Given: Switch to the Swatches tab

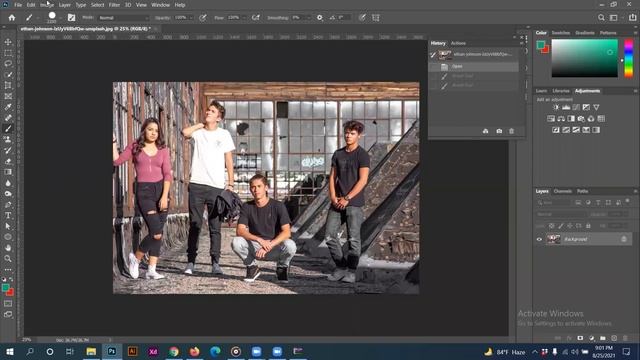Looking at the screenshot, I should coord(560,33).
